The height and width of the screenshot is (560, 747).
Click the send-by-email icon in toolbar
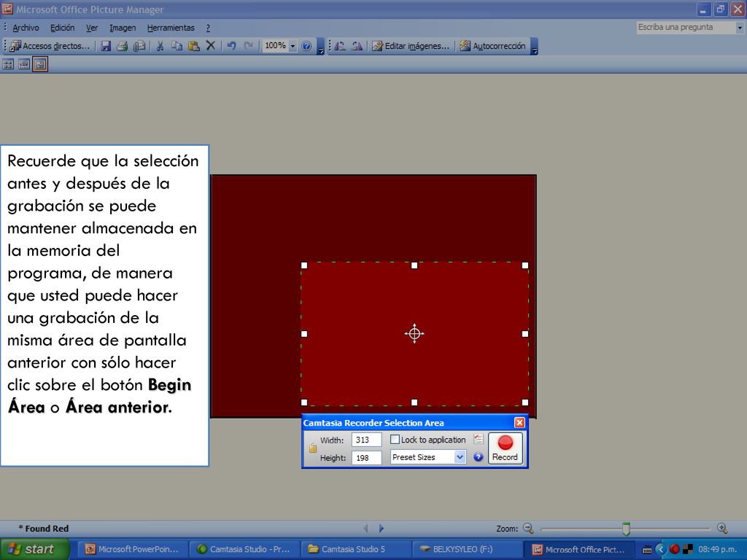pos(139,46)
